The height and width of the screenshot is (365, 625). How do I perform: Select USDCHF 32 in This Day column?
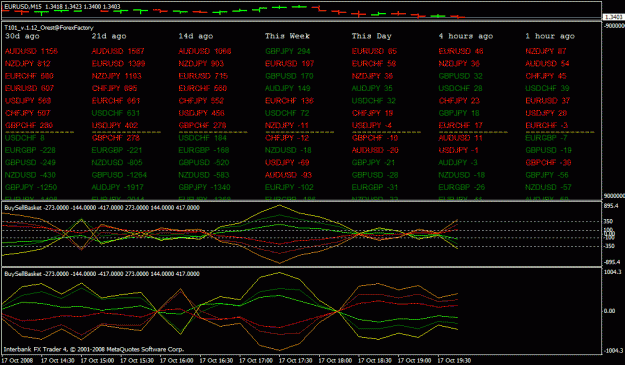pyautogui.click(x=374, y=101)
